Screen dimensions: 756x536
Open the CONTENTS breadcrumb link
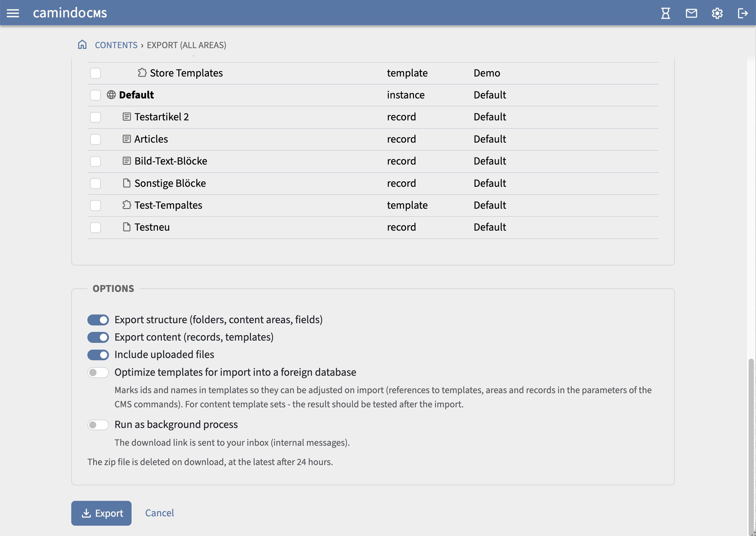point(116,45)
